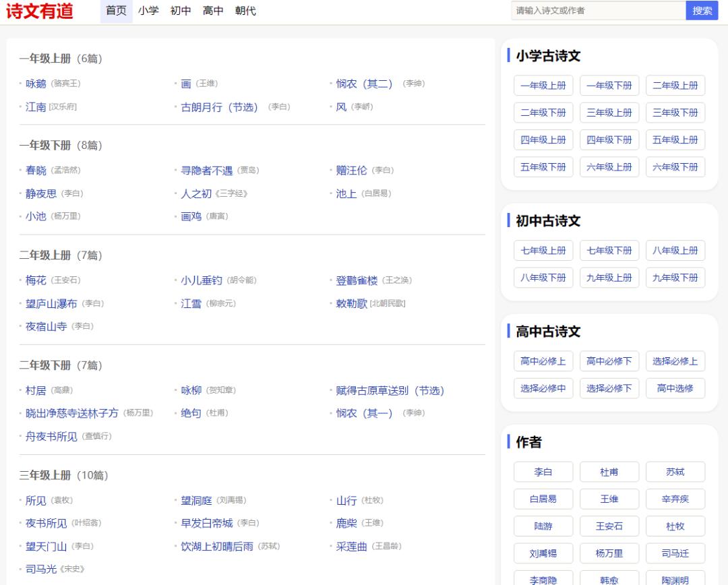This screenshot has width=728, height=585.
Task: Choose 高中必修上 under 高中古诗文
Action: coord(543,361)
